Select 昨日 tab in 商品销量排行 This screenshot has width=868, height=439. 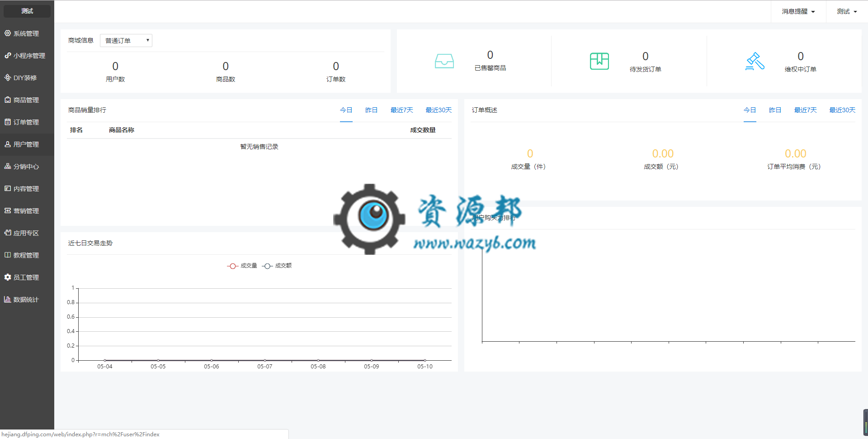click(372, 110)
